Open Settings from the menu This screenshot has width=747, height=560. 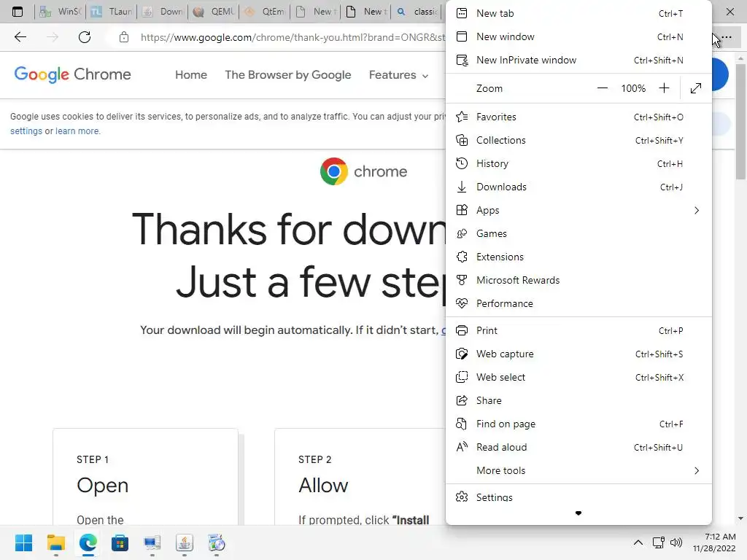click(x=578, y=497)
